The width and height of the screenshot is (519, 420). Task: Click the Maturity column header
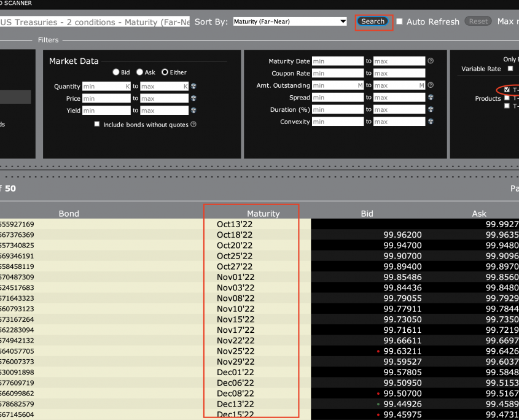[263, 214]
